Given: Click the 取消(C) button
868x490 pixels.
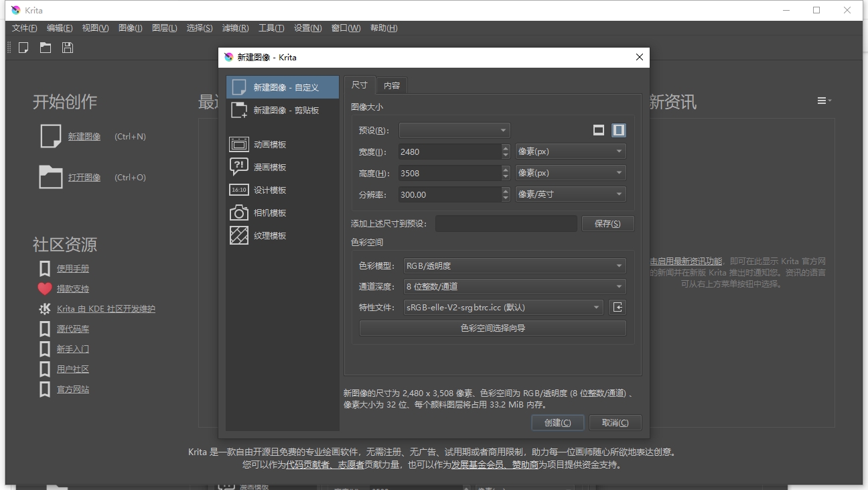Looking at the screenshot, I should 616,422.
